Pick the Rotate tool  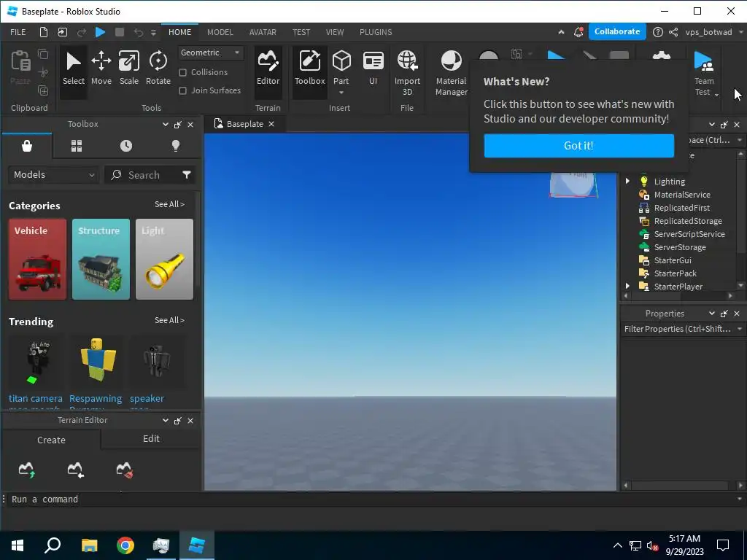[x=158, y=69]
